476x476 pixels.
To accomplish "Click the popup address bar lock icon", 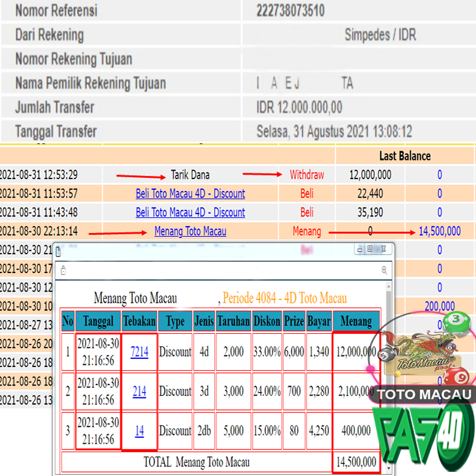I will coord(63,270).
